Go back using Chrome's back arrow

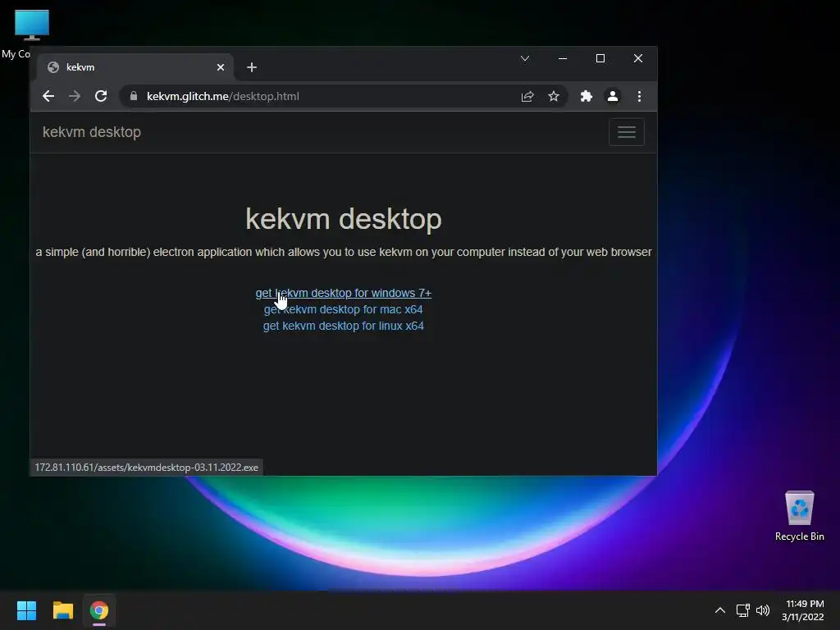[x=48, y=97]
